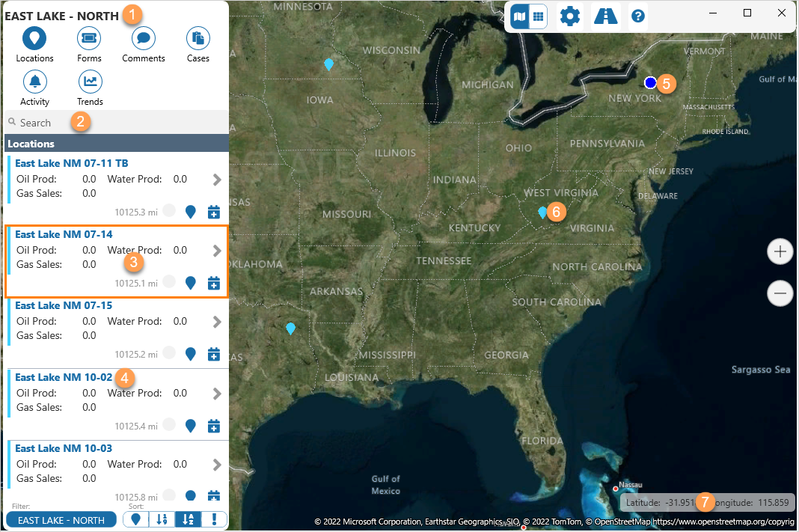Click the help question mark icon
Image resolution: width=799 pixels, height=532 pixels.
click(x=638, y=16)
